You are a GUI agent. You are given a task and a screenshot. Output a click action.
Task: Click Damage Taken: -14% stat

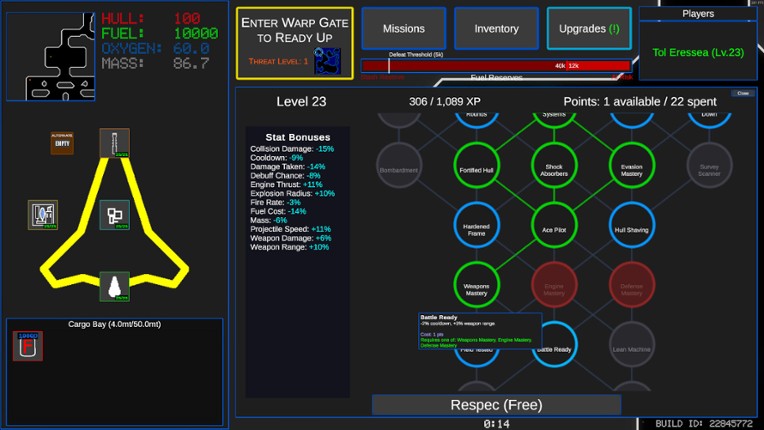tap(287, 167)
